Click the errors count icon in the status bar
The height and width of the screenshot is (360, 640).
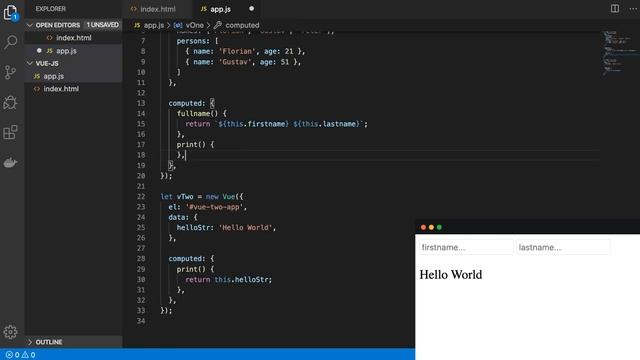pos(9,355)
